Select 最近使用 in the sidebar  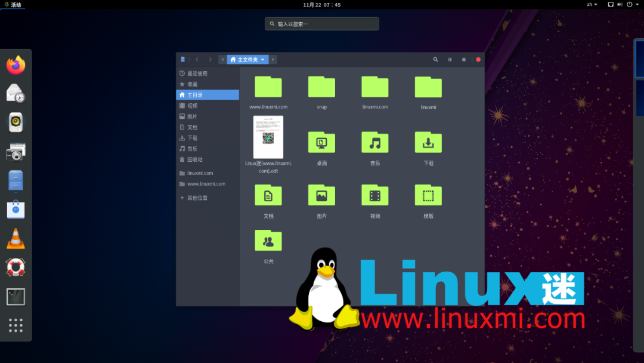point(208,73)
